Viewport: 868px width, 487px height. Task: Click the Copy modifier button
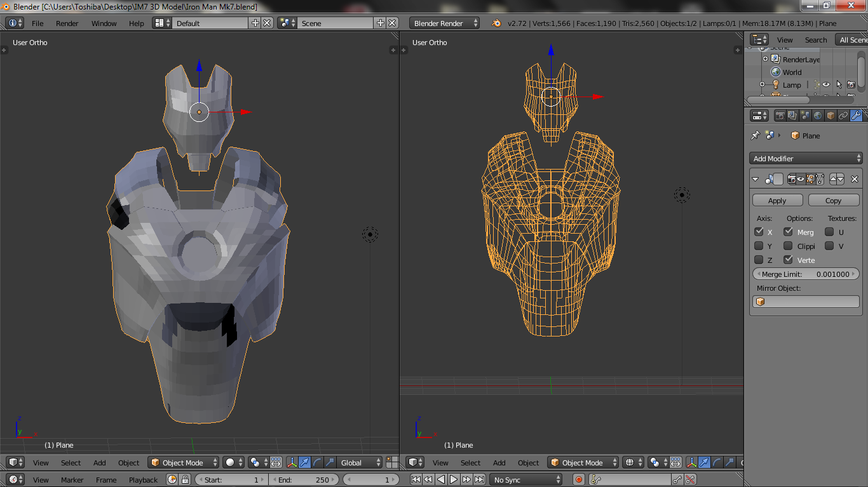[x=834, y=200]
